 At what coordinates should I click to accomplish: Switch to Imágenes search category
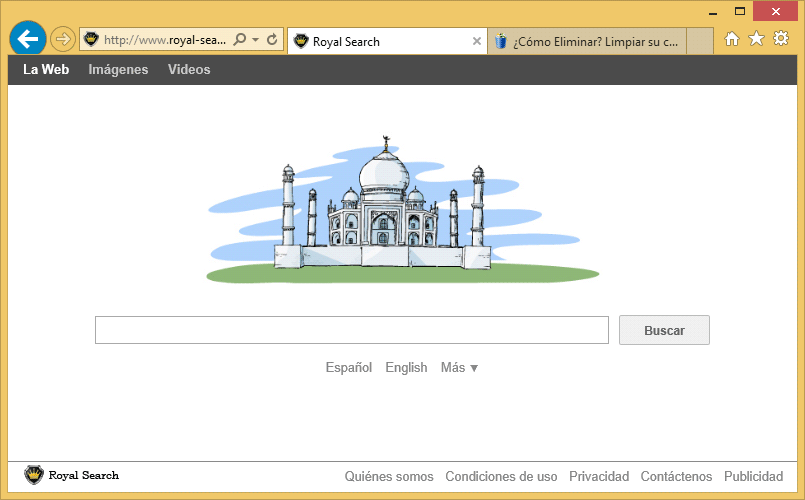118,70
